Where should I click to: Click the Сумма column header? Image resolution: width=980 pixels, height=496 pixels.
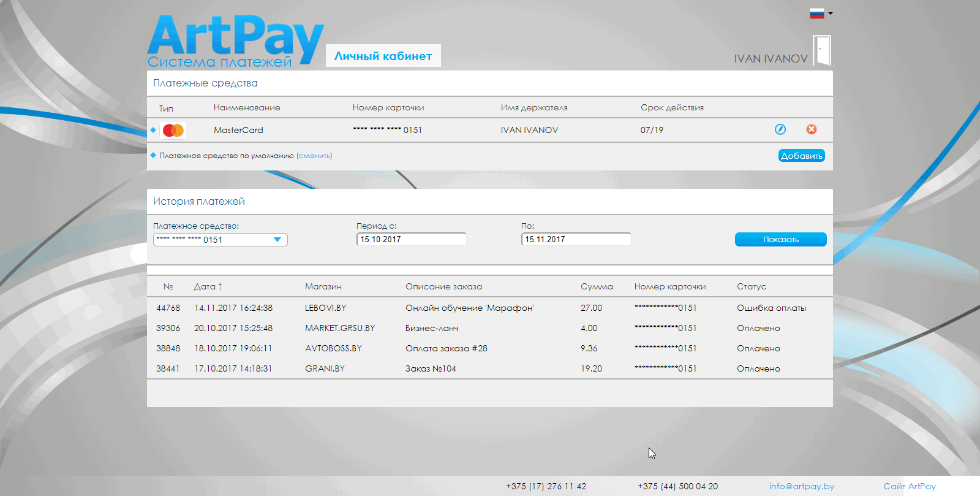click(597, 286)
